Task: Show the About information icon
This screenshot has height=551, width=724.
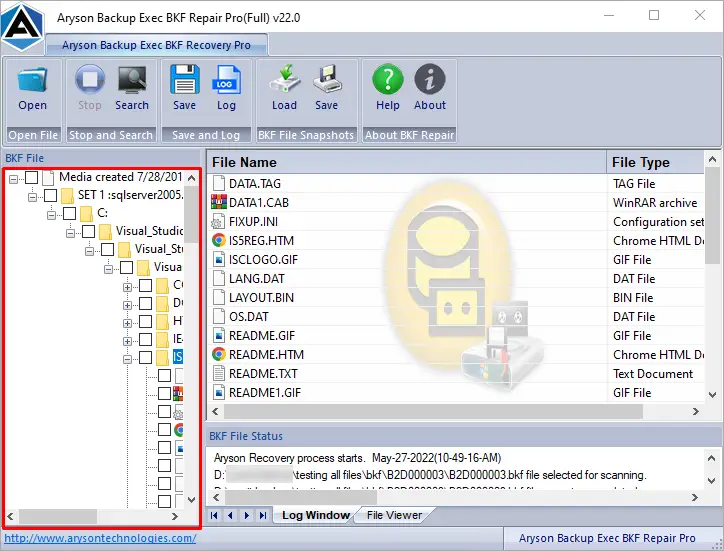Action: (x=430, y=79)
